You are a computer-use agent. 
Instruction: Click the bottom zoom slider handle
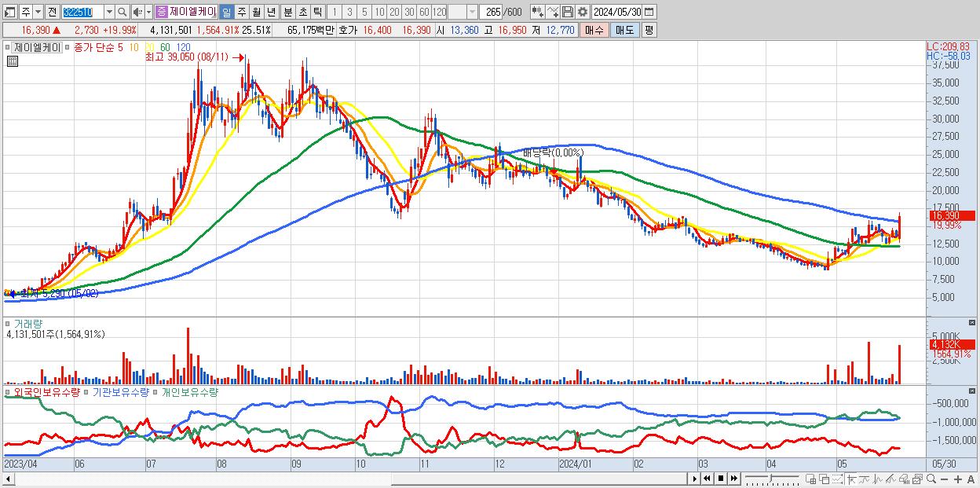tap(770, 477)
